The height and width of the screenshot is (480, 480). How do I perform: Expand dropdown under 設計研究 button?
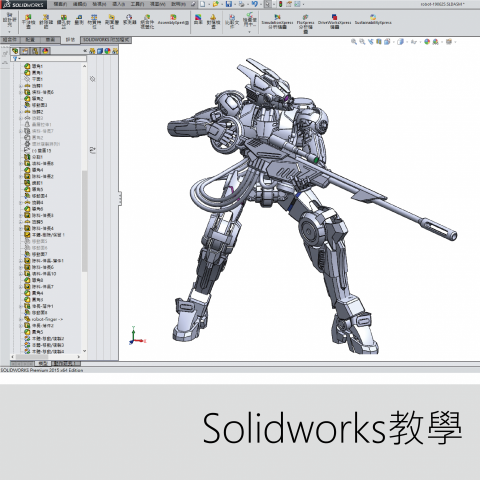point(9,32)
